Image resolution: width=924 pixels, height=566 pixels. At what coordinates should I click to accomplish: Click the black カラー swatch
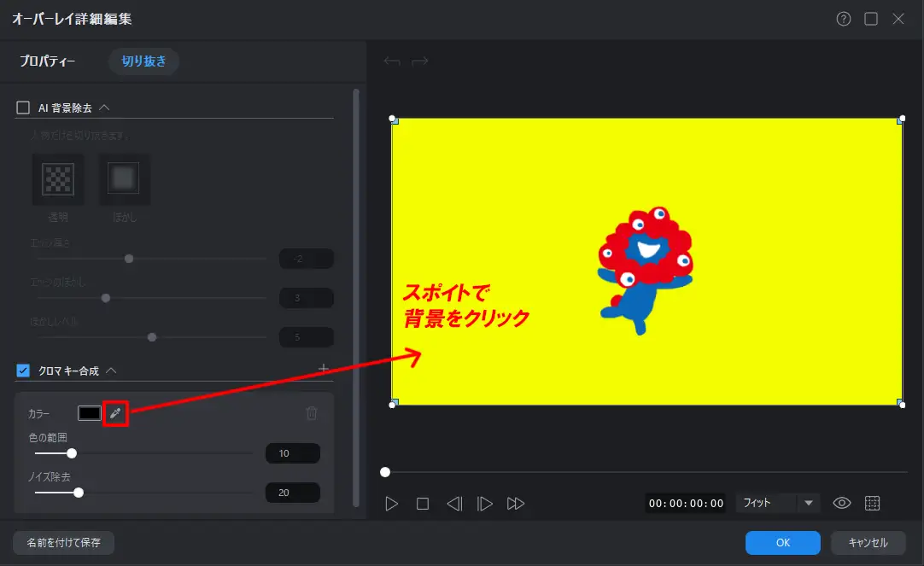click(x=90, y=413)
